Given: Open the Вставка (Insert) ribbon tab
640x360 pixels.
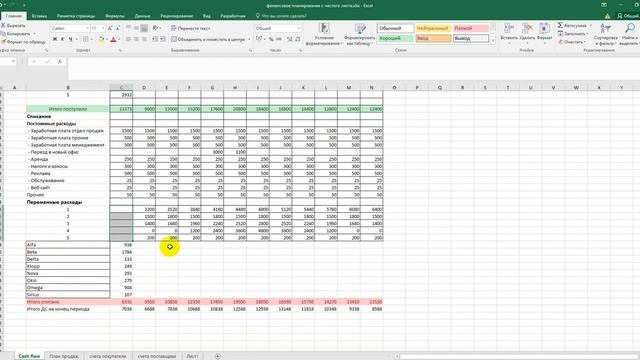Looking at the screenshot, I should [39, 16].
